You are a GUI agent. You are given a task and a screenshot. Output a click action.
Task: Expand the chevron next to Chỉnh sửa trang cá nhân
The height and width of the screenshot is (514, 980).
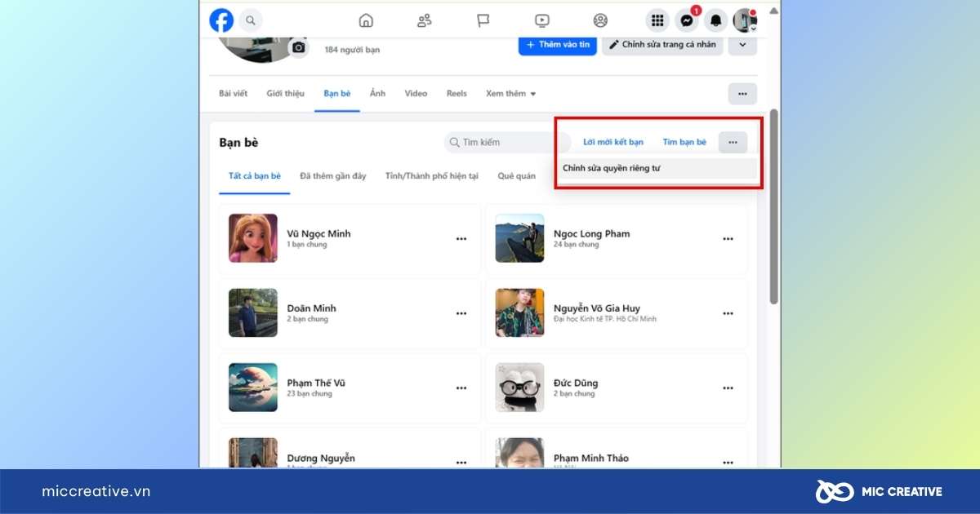(742, 45)
